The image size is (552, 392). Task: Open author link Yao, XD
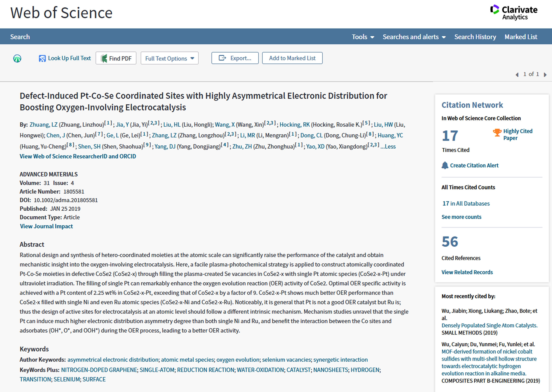tap(315, 146)
